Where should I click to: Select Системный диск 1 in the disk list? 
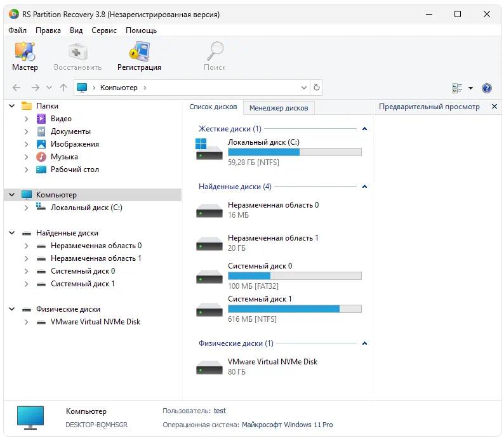coord(260,299)
